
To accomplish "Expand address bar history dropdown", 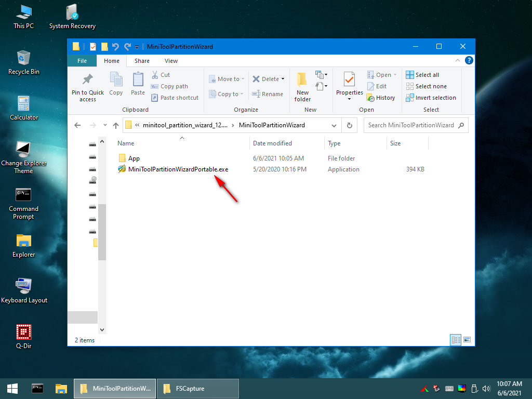I will pos(334,125).
